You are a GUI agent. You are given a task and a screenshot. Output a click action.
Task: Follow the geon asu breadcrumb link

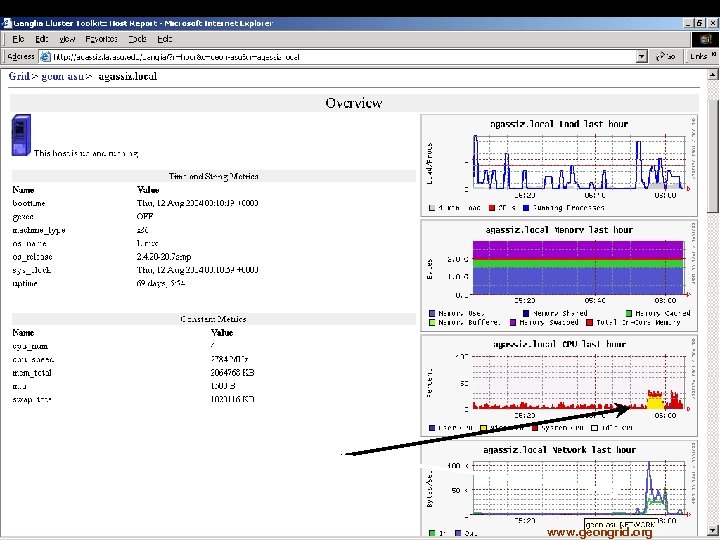tap(62, 76)
